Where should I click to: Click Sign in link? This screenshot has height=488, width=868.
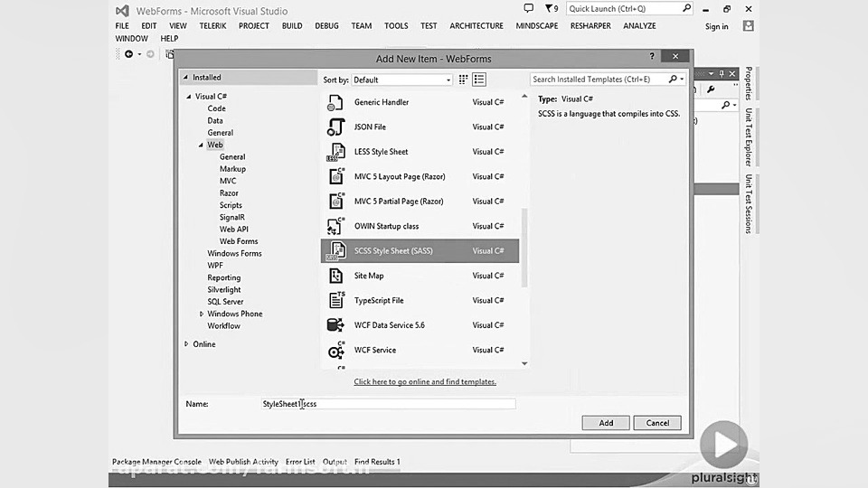point(716,26)
